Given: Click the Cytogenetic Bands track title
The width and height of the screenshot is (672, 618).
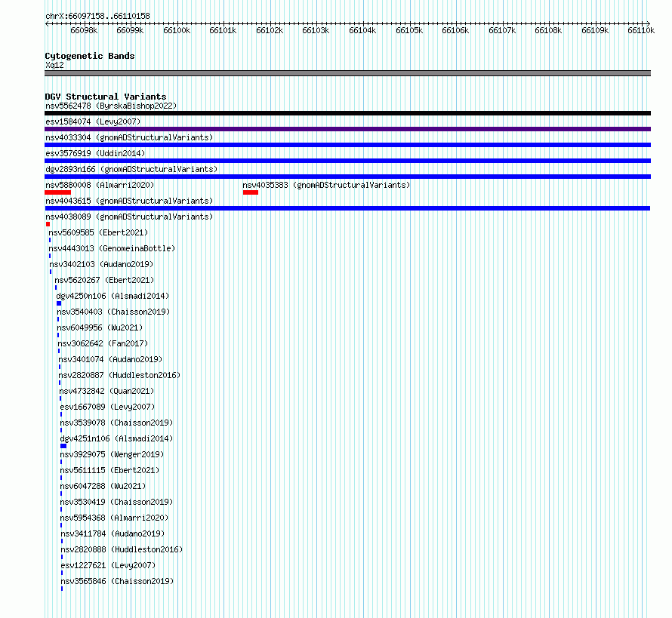Looking at the screenshot, I should (90, 56).
